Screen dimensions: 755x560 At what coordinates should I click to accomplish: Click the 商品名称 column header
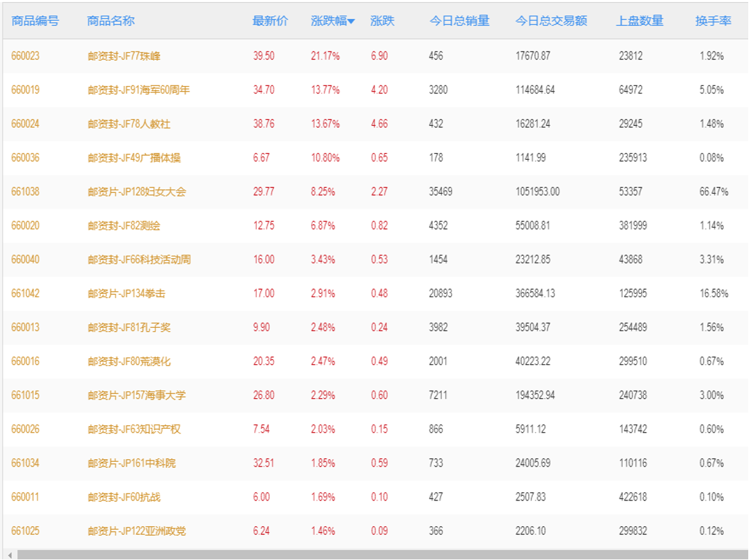(110, 21)
